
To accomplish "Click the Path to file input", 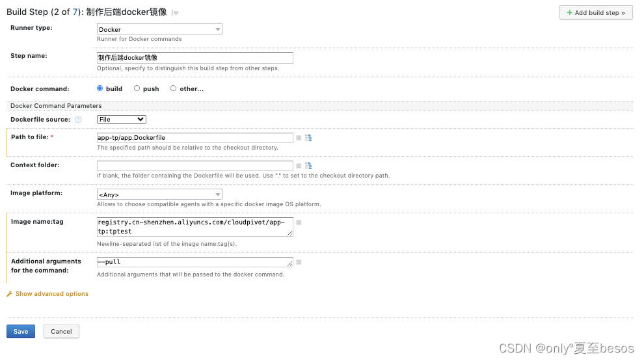I will click(x=195, y=138).
